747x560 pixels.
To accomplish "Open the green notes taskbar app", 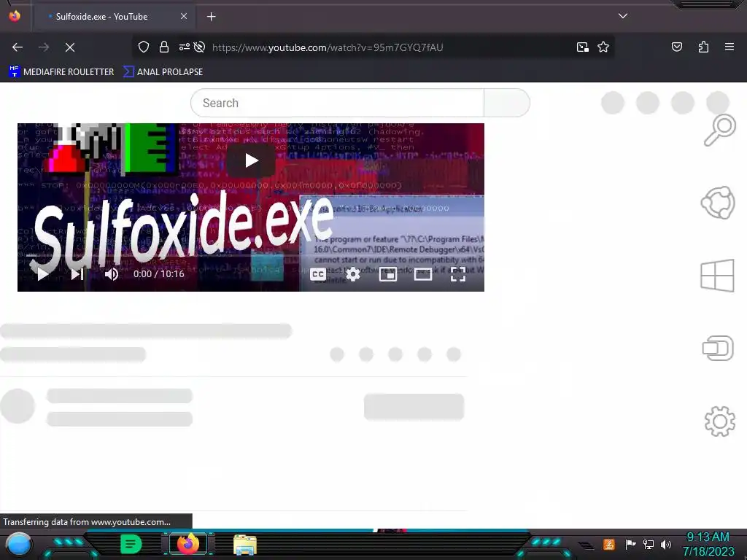I will pos(131,544).
